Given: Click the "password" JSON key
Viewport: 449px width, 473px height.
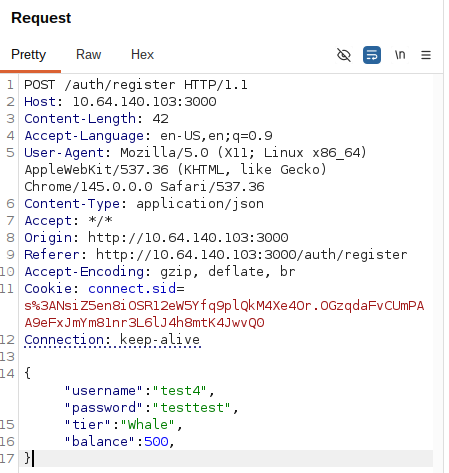Looking at the screenshot, I should point(104,408).
